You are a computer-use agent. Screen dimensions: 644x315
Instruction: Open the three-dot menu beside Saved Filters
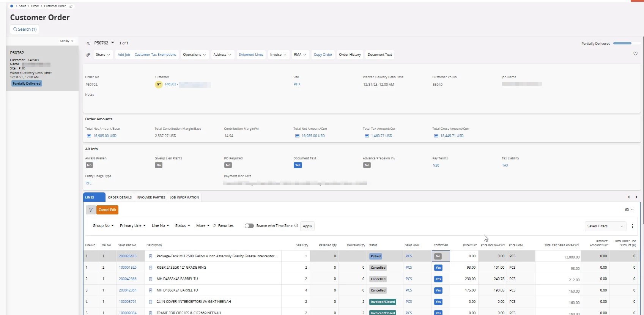point(632,226)
